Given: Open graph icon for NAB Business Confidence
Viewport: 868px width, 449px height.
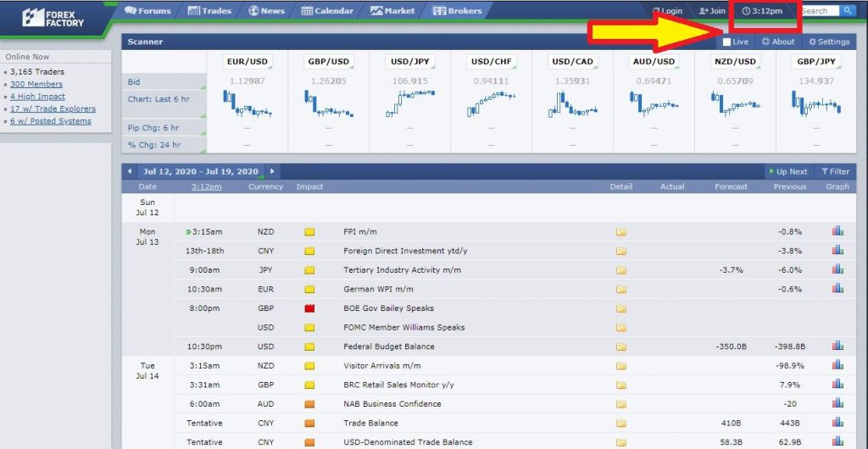Looking at the screenshot, I should point(837,403).
